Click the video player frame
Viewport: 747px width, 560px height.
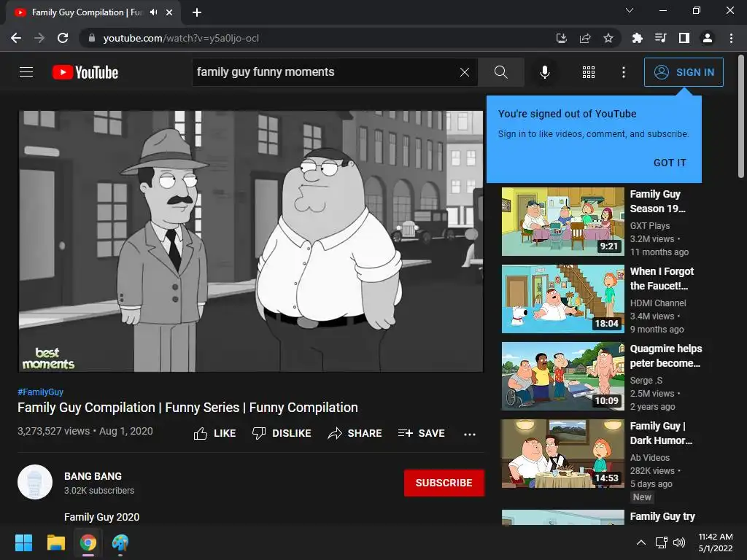coord(251,241)
